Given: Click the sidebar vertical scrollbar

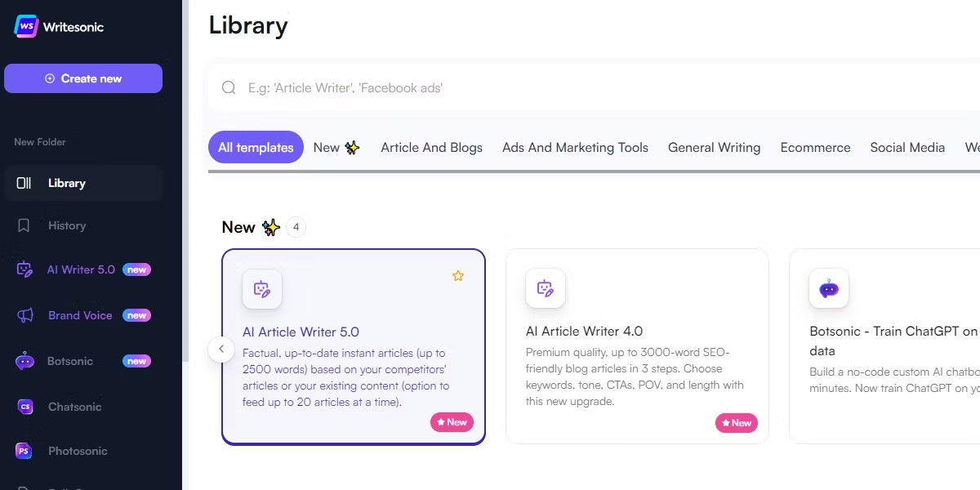Looking at the screenshot, I should [185, 180].
